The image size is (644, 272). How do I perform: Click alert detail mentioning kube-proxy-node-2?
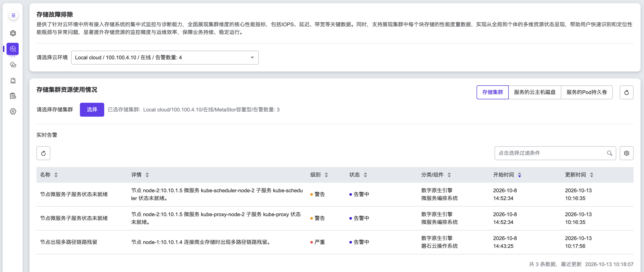216,218
